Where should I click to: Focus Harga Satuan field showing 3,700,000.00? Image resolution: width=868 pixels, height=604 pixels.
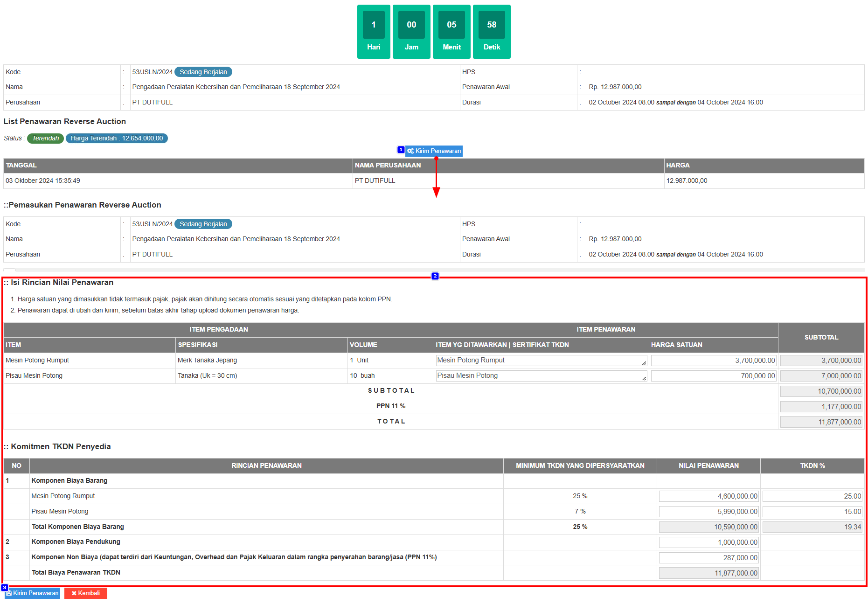coord(713,361)
